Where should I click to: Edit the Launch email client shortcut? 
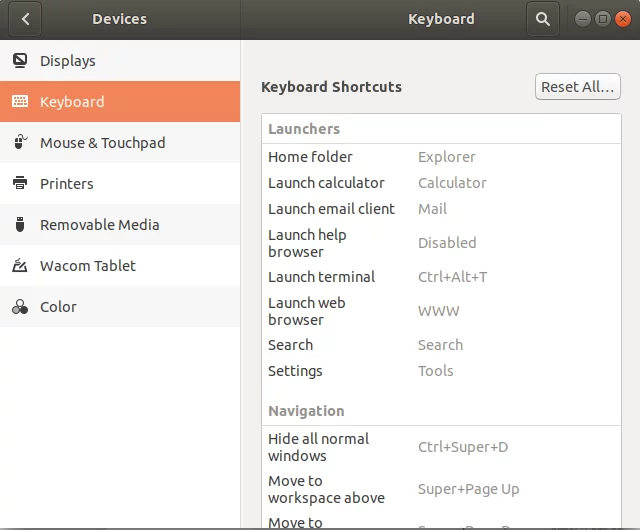pos(441,209)
